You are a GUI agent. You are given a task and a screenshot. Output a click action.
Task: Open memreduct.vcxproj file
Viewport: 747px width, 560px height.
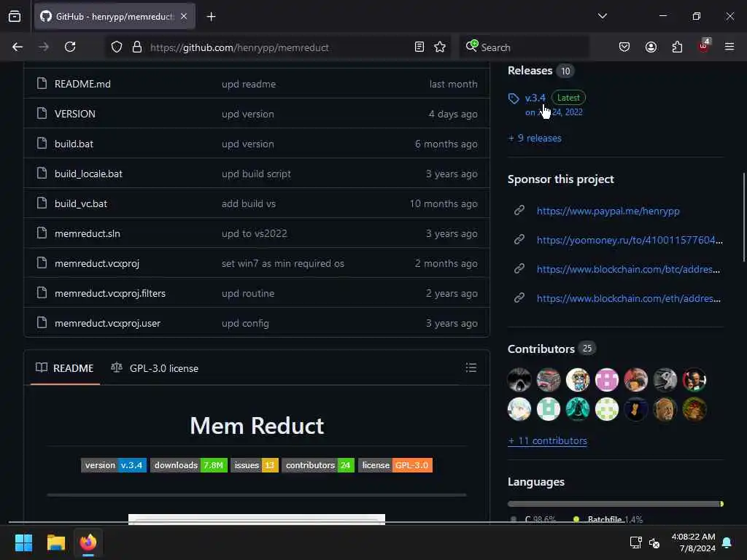[x=97, y=263]
